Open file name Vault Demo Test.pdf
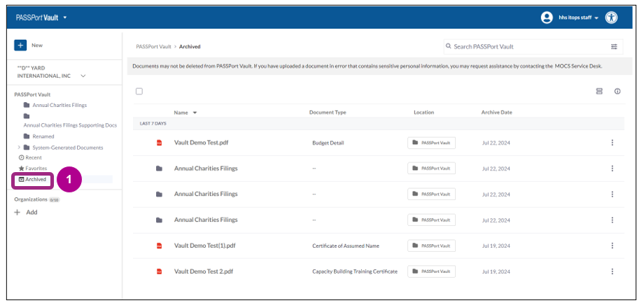This screenshot has height=305, width=644. (202, 143)
